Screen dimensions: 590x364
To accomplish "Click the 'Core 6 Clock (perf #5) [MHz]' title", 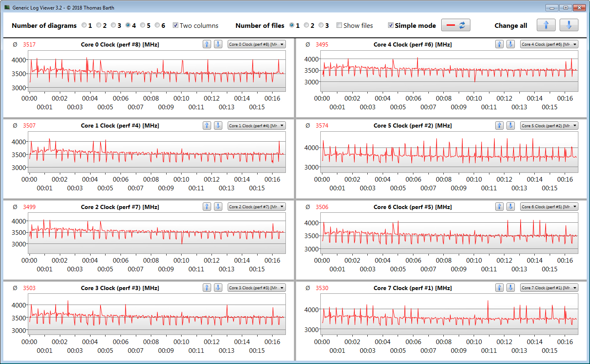I will click(x=413, y=207).
